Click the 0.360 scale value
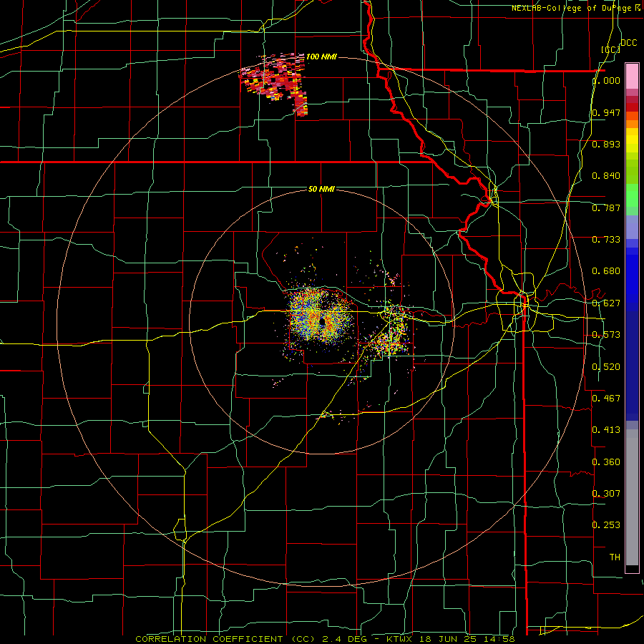This screenshot has width=644, height=644. coord(606,462)
